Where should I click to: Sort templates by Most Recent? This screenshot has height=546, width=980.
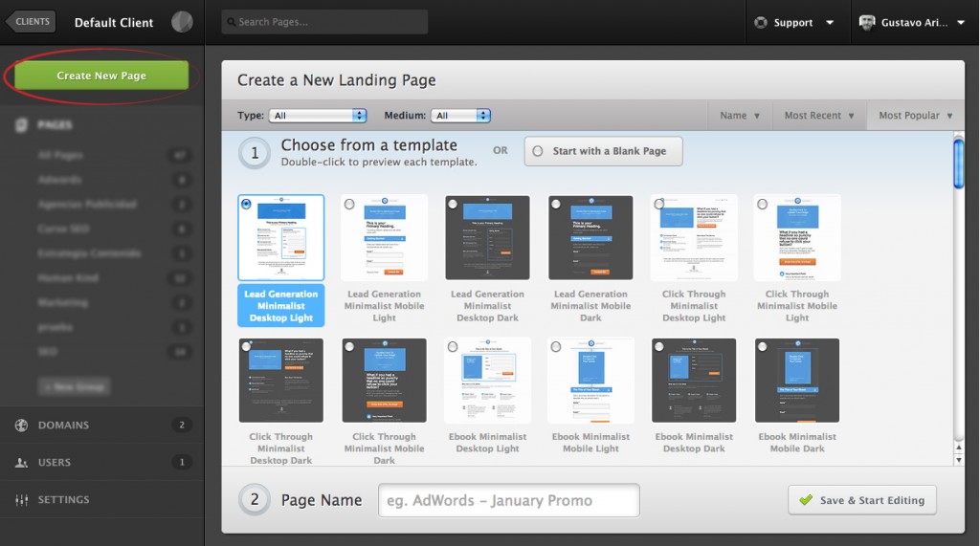(x=818, y=116)
